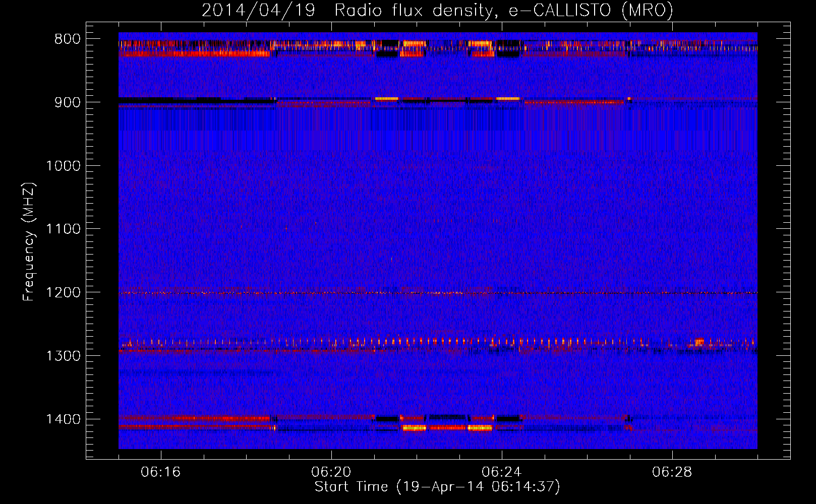Click the 1200 frequency tick label
The width and height of the screenshot is (816, 504).
pos(63,293)
